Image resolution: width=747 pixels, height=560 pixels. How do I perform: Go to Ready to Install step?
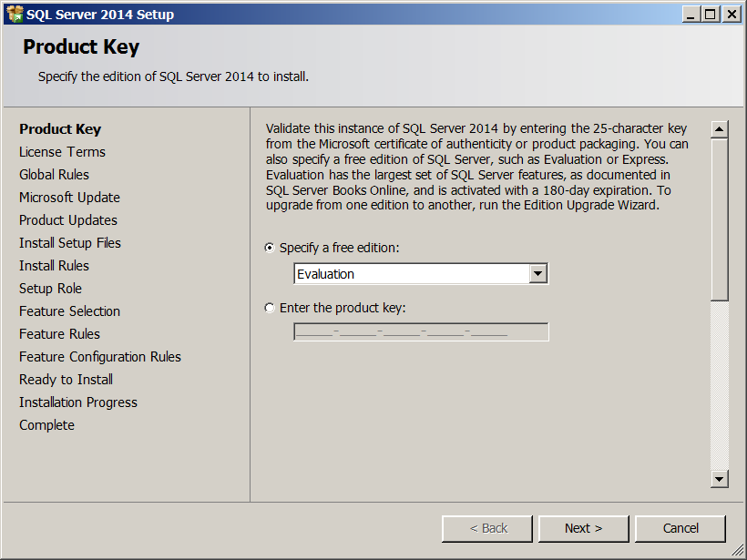[x=66, y=380]
